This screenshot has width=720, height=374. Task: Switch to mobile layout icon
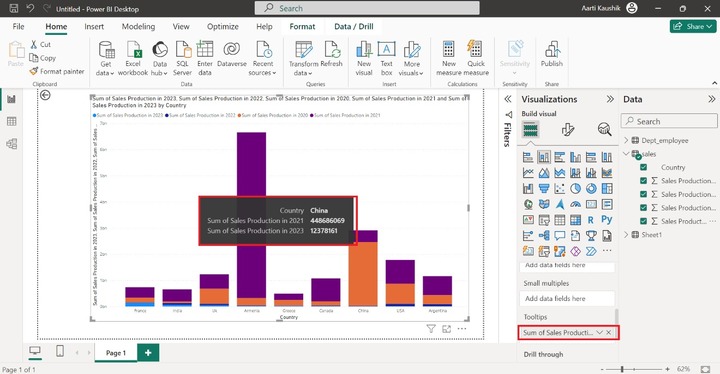pos(60,351)
